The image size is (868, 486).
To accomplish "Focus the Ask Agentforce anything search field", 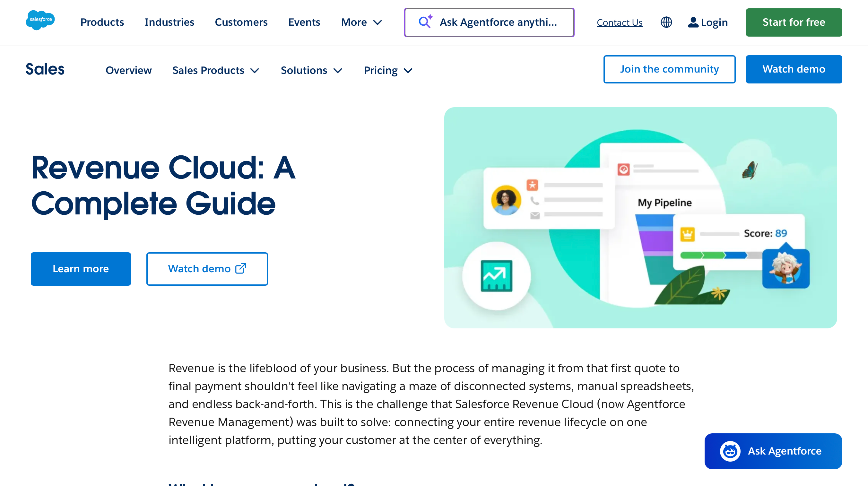I will [x=489, y=22].
